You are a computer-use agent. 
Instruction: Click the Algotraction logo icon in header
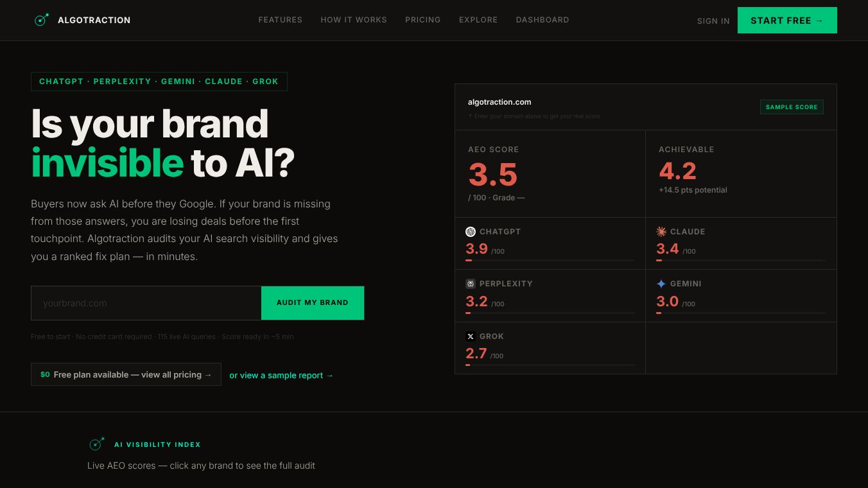click(x=42, y=20)
